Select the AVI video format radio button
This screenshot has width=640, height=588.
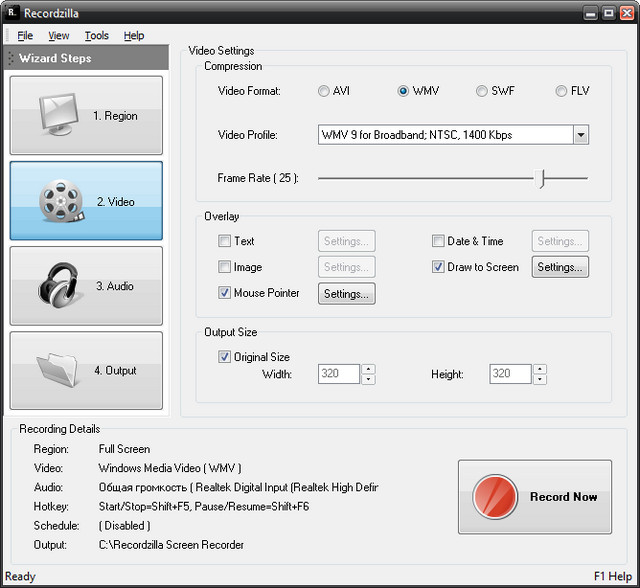323,91
